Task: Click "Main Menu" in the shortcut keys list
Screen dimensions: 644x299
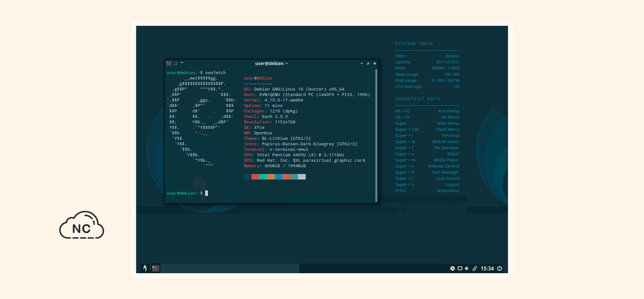Action: tap(448, 123)
